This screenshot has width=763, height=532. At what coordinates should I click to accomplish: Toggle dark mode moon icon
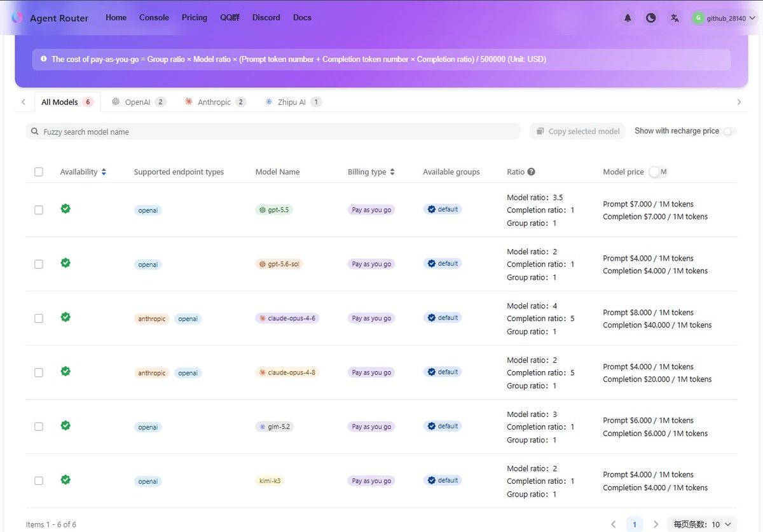click(x=650, y=18)
